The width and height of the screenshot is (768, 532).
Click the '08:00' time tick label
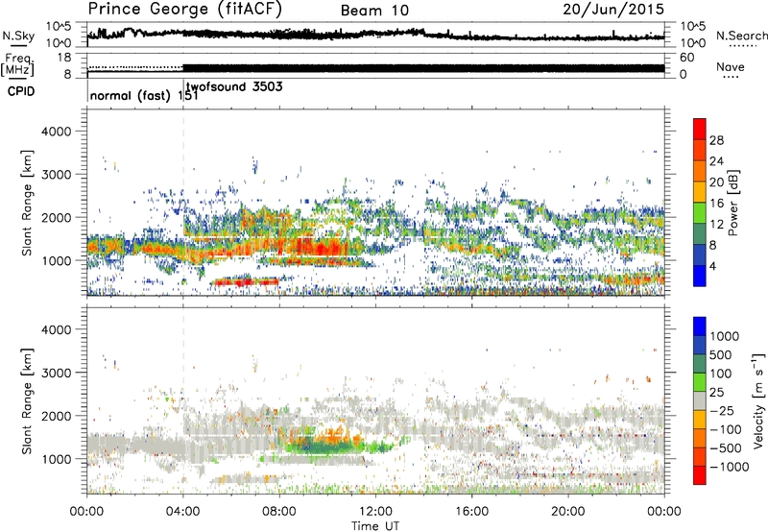279,512
